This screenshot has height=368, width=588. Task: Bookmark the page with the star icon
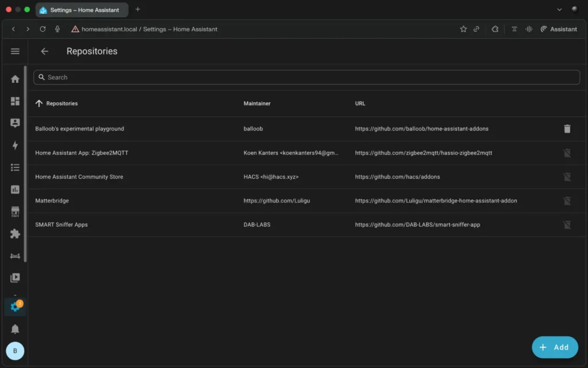click(463, 29)
